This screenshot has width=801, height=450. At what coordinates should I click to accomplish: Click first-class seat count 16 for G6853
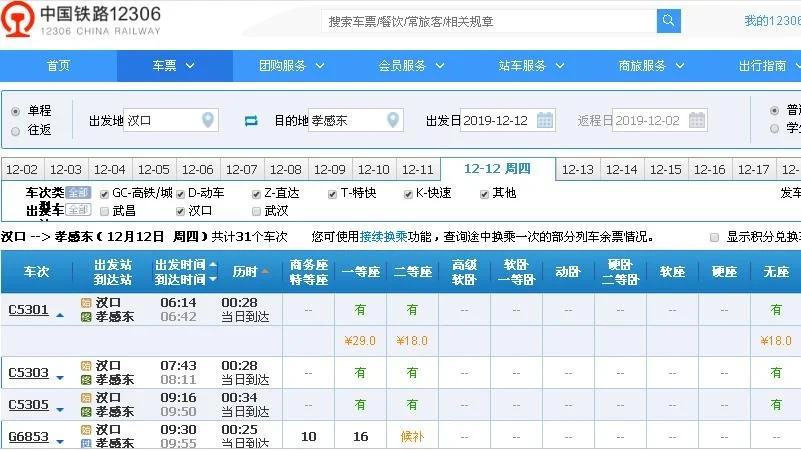[x=360, y=436]
